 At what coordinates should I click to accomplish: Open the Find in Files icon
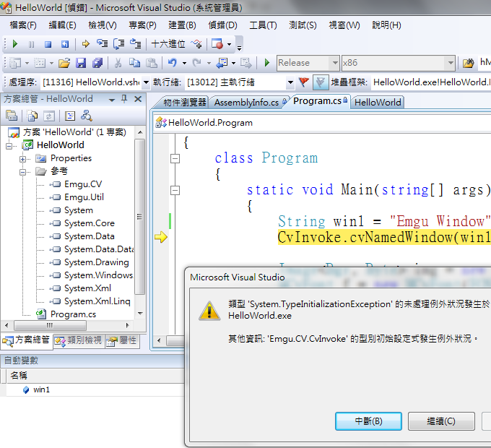click(x=468, y=63)
